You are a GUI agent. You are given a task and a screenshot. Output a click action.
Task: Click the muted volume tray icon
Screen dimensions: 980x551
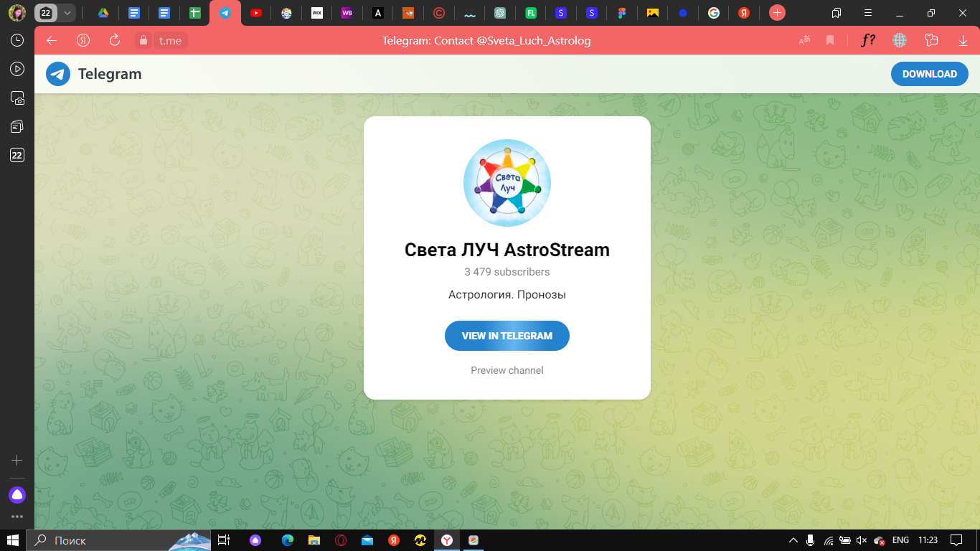tap(862, 540)
